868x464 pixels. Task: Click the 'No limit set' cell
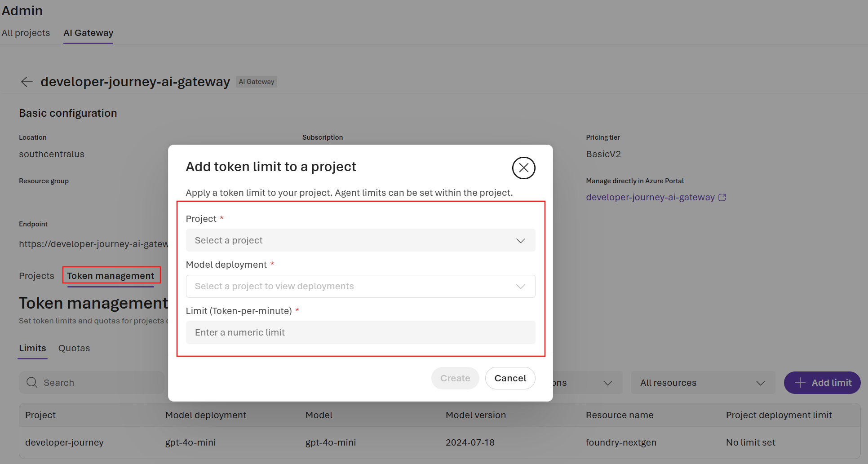coord(751,442)
